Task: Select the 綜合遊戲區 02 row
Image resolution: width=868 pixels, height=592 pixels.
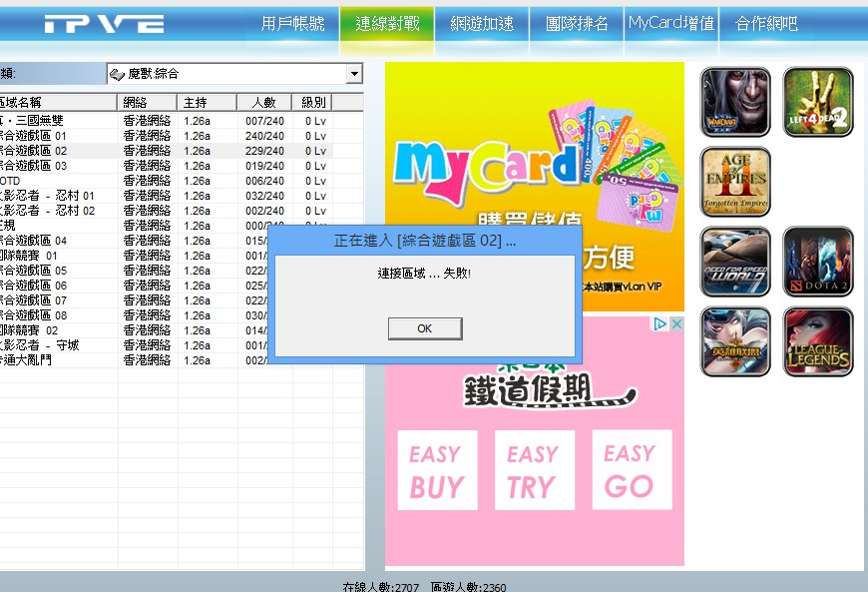Action: point(166,151)
